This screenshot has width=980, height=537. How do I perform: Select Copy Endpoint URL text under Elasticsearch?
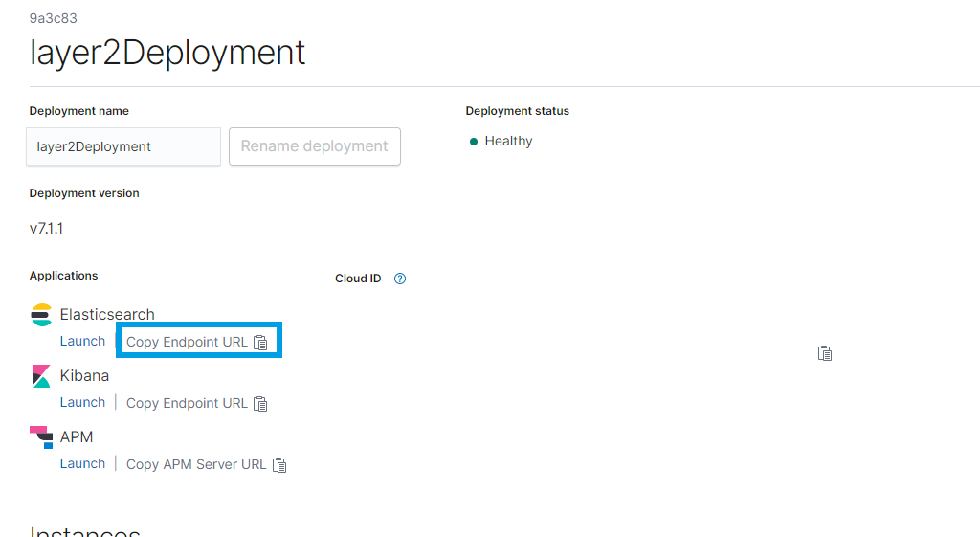[x=187, y=342]
